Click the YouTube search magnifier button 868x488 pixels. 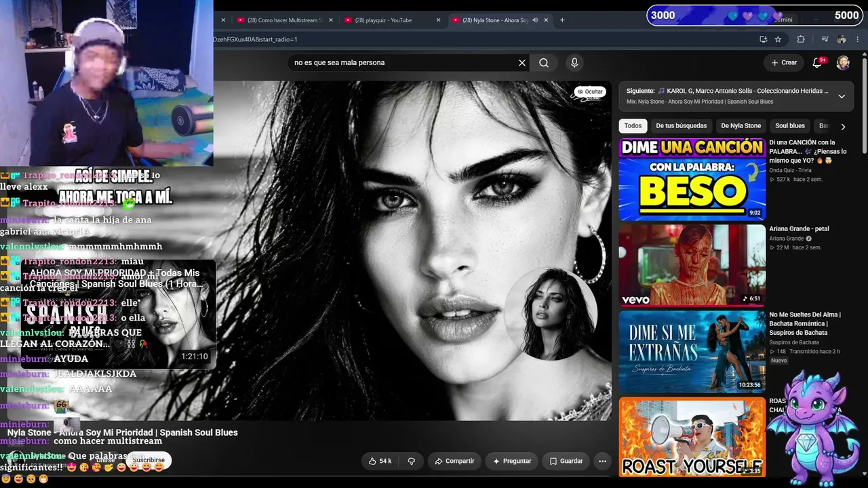(x=544, y=63)
